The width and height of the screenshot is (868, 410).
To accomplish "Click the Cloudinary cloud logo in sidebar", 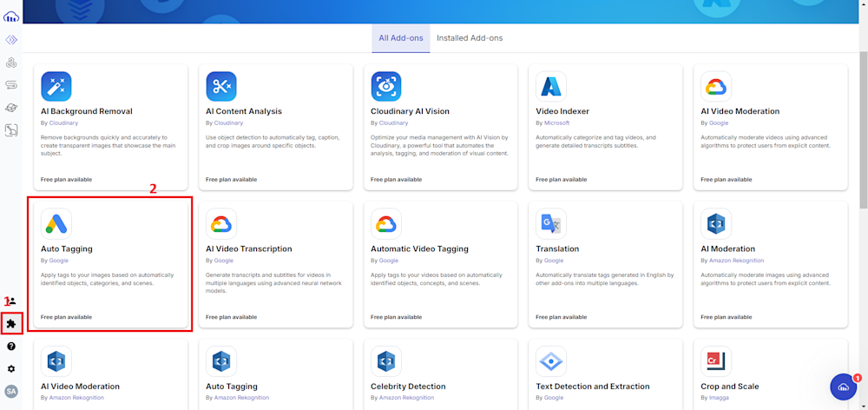I will 11,17.
